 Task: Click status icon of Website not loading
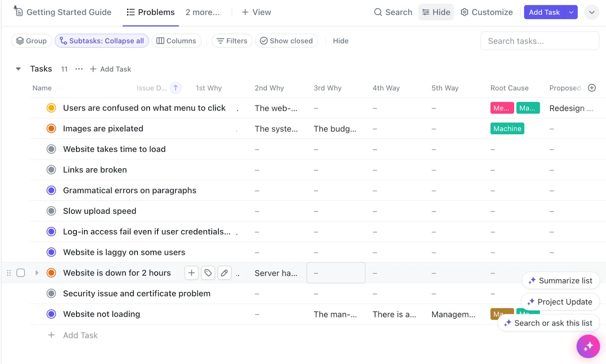pos(51,314)
